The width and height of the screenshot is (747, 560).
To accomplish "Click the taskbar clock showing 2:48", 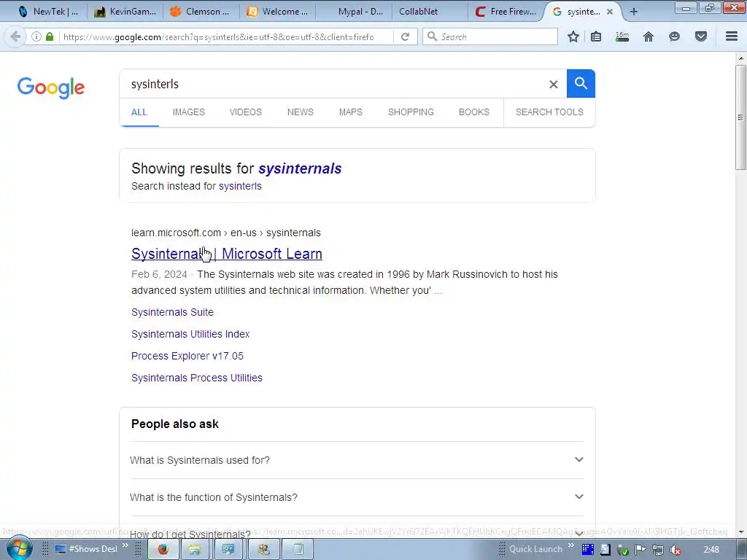I will (x=711, y=550).
